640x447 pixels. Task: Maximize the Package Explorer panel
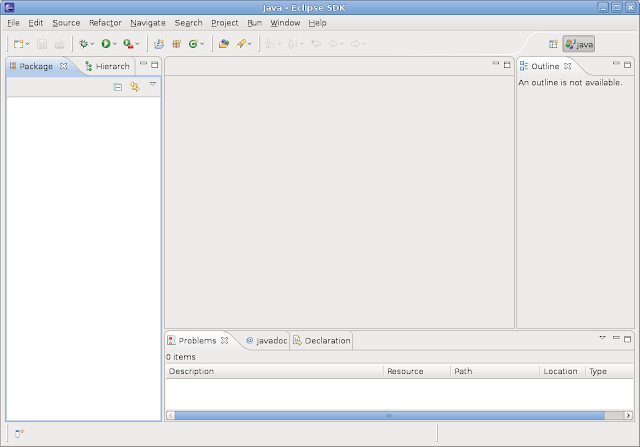pyautogui.click(x=155, y=64)
